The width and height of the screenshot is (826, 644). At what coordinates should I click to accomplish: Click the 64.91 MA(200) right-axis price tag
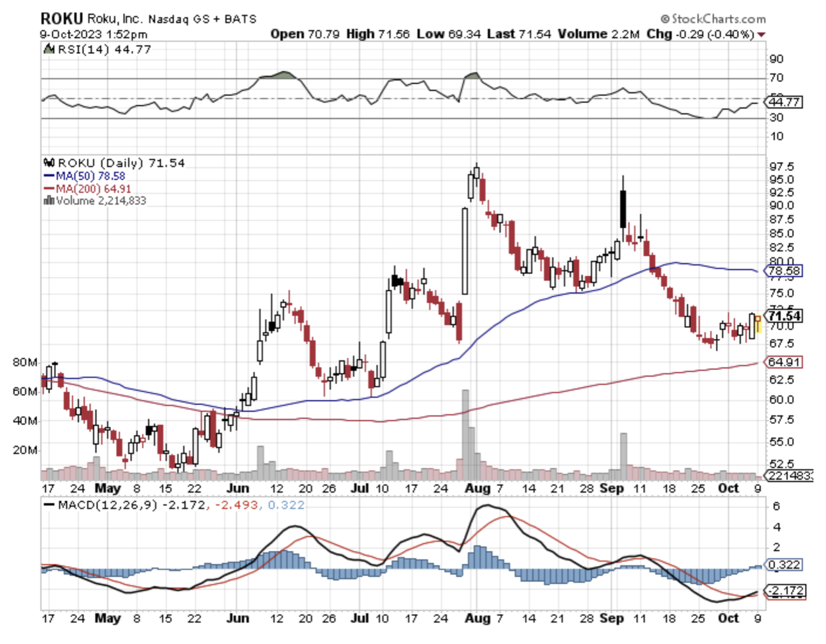pyautogui.click(x=784, y=362)
